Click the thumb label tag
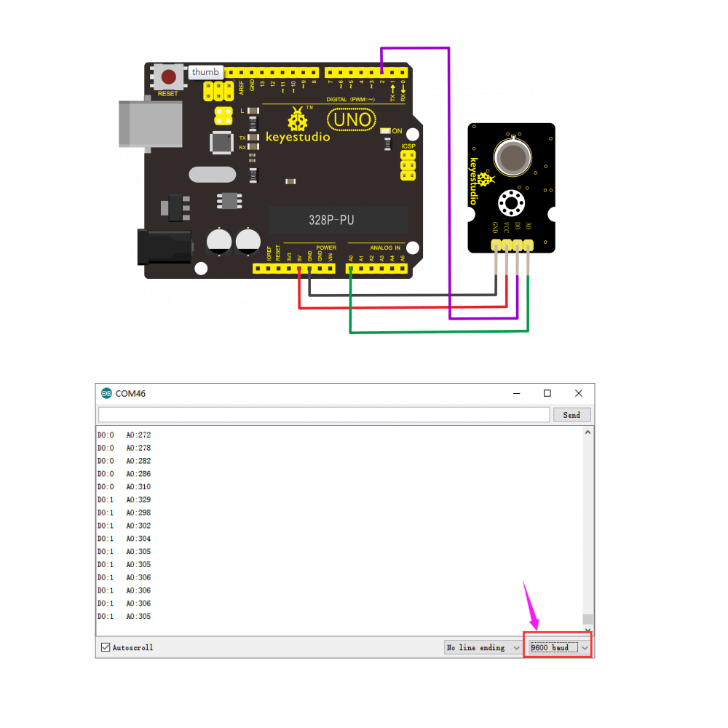Screen dimensions: 728x728 (x=206, y=72)
